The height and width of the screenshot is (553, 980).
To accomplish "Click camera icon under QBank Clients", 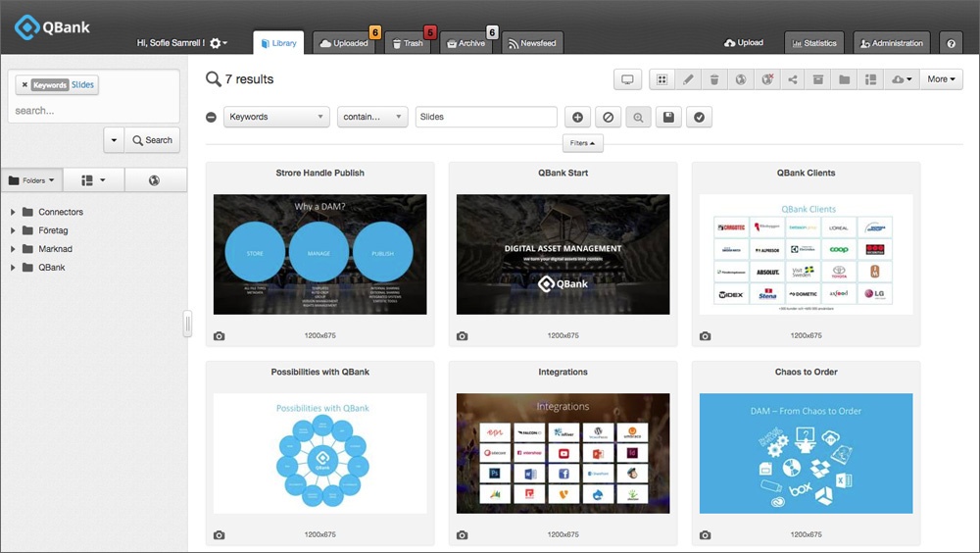I will click(x=705, y=336).
